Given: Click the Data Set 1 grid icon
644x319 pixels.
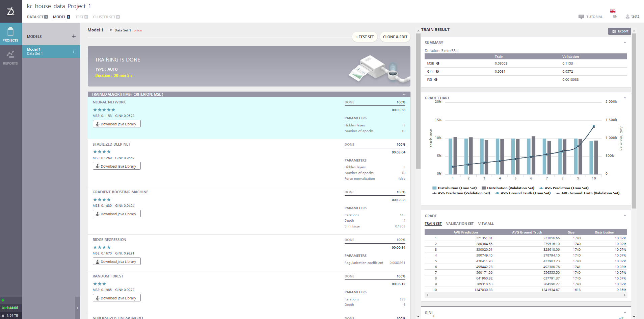Looking at the screenshot, I should coord(111,30).
